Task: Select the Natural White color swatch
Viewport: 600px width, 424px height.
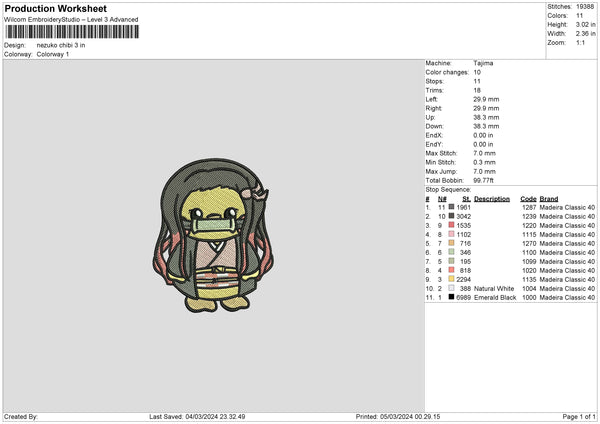Action: point(452,288)
